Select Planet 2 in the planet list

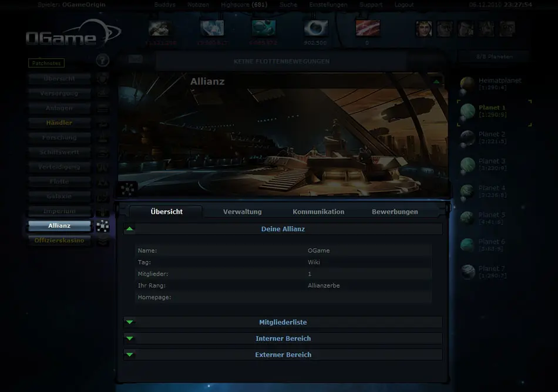[494, 138]
